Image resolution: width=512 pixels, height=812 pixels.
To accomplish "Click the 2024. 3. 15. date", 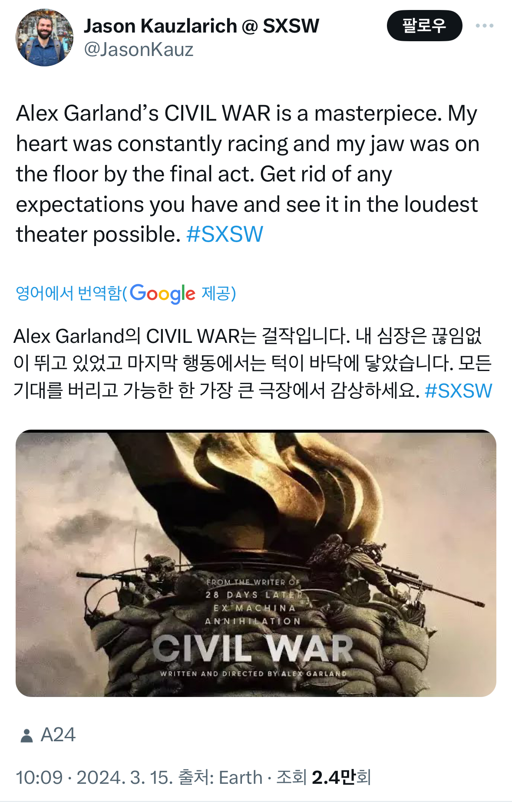I will coord(125,777).
